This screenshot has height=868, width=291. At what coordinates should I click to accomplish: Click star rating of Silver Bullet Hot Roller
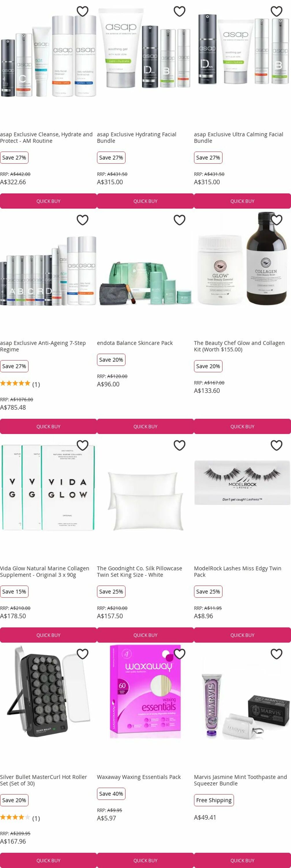pos(15,817)
